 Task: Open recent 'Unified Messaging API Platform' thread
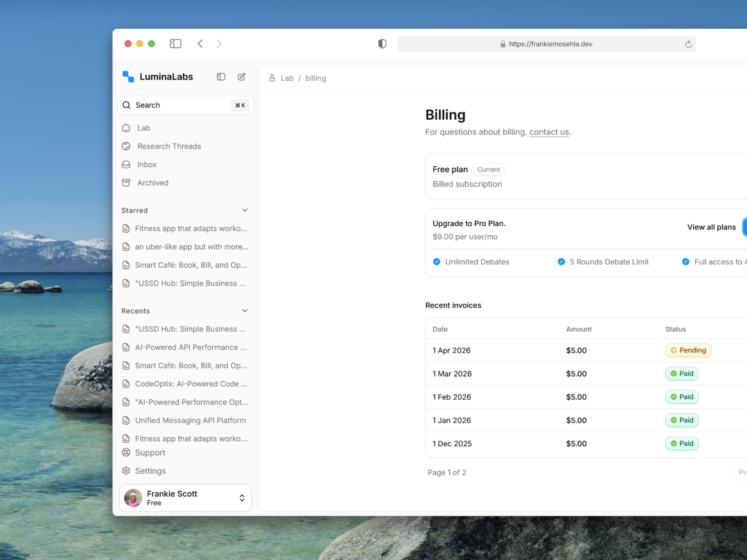coord(185,420)
